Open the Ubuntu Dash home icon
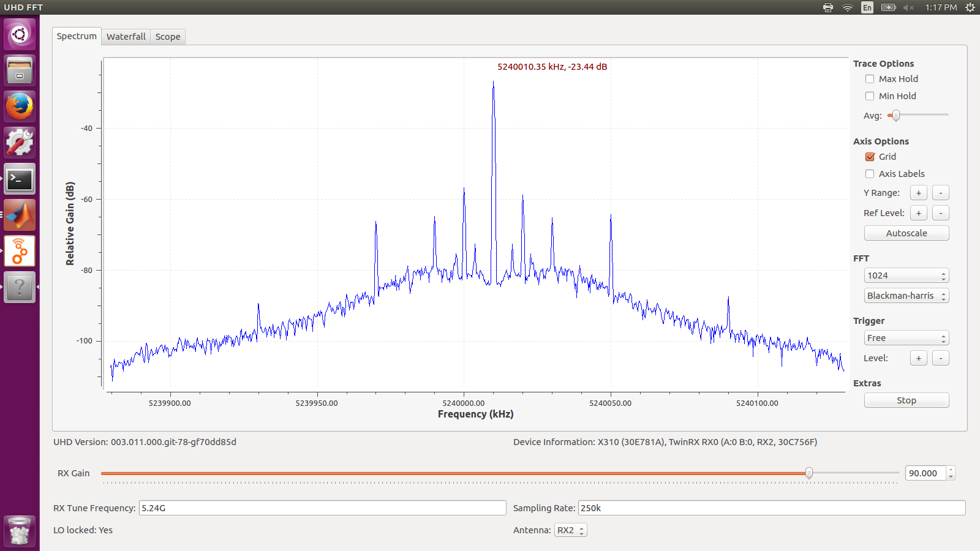980x551 pixels. coord(20,34)
